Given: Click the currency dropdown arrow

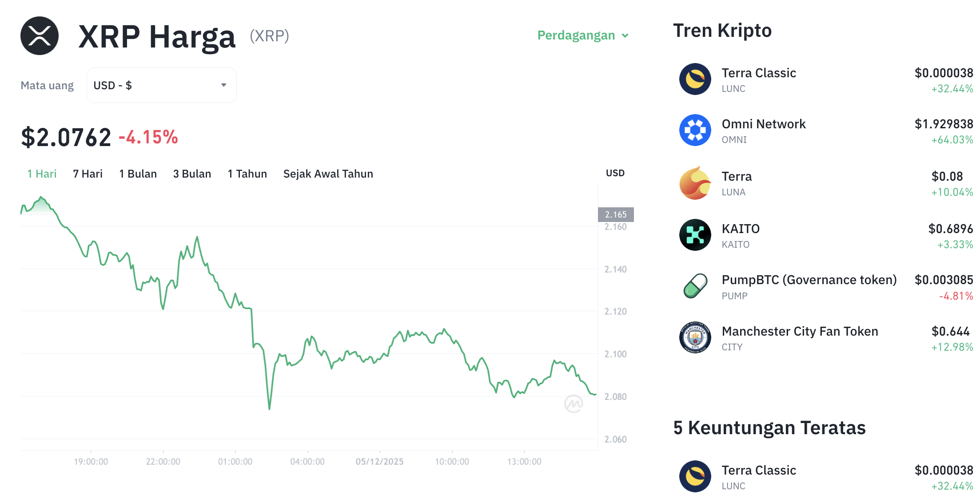Looking at the screenshot, I should tap(223, 85).
